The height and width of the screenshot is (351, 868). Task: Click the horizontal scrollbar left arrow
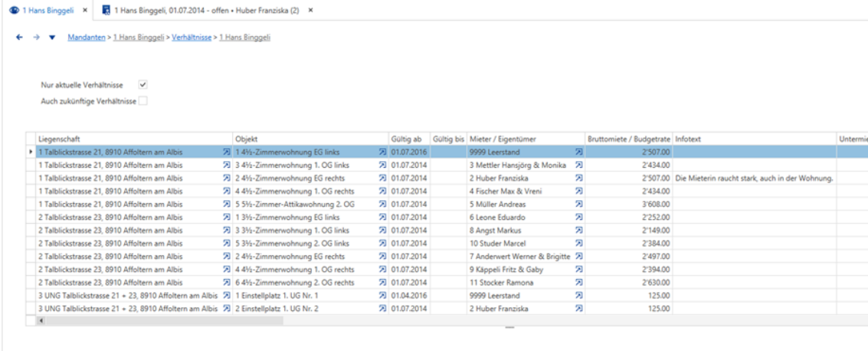coord(41,320)
